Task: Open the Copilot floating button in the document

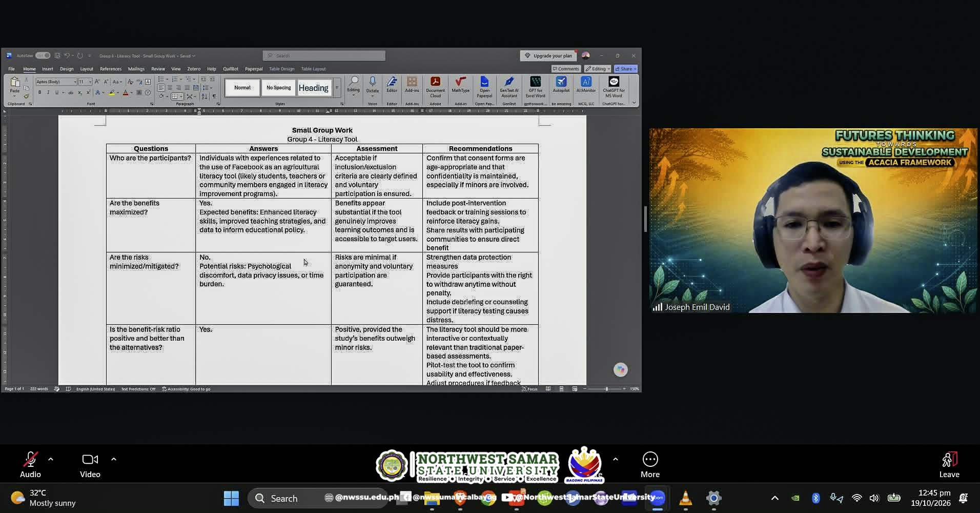Action: tap(621, 369)
